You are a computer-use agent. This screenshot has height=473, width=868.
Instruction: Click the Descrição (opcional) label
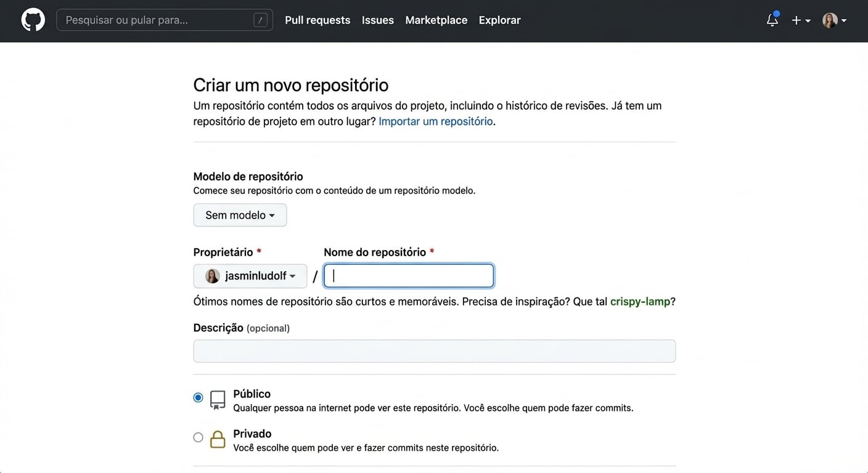(242, 328)
